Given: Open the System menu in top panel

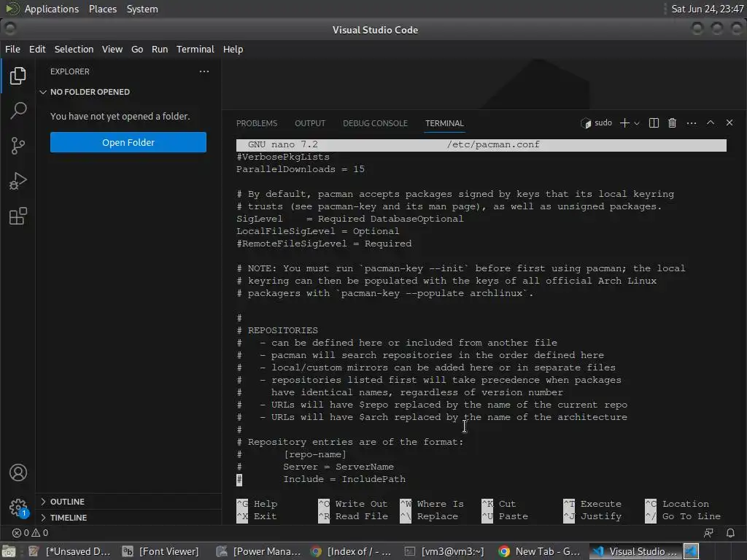Looking at the screenshot, I should [142, 9].
